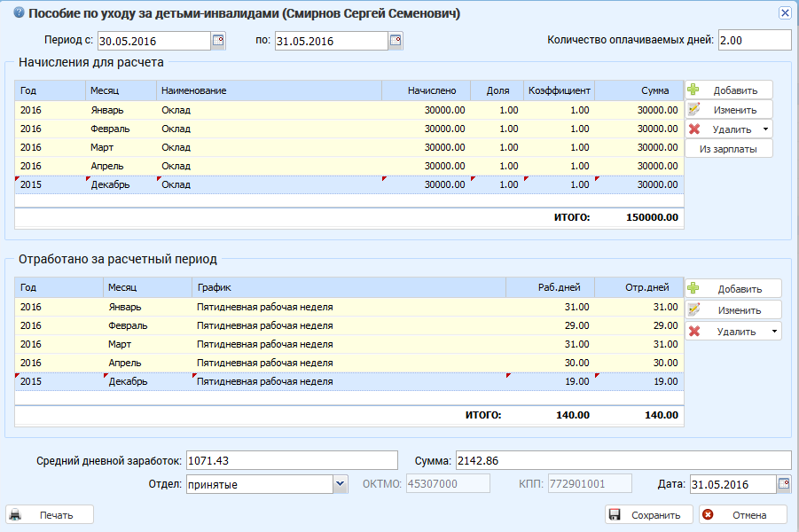The width and height of the screenshot is (799, 532).
Task: Select Январь row in accruals table
Action: [349, 110]
